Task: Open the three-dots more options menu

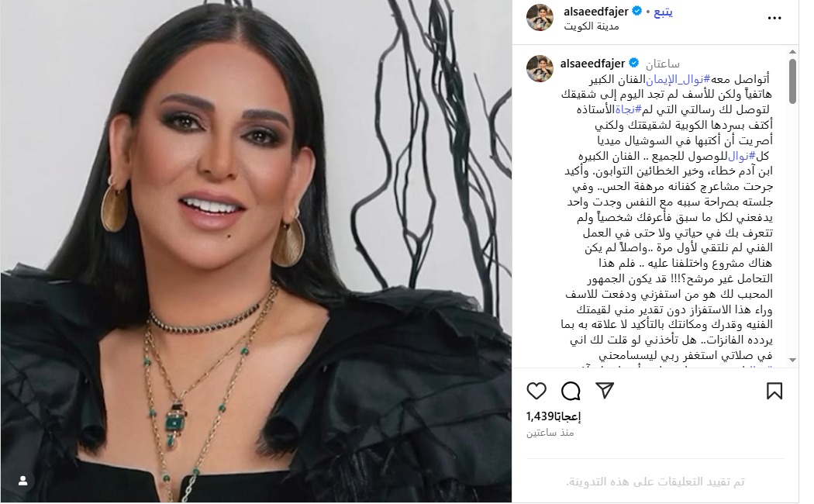Action: [774, 18]
